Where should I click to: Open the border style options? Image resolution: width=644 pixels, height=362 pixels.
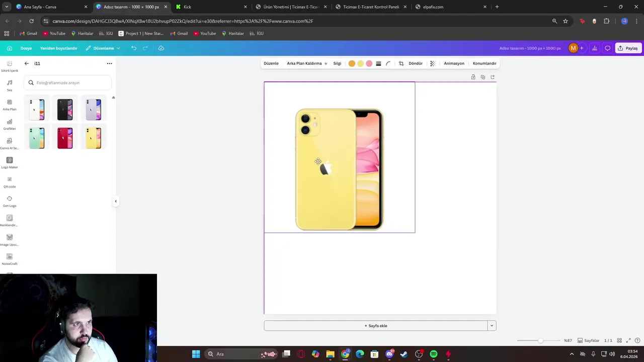tap(378, 63)
